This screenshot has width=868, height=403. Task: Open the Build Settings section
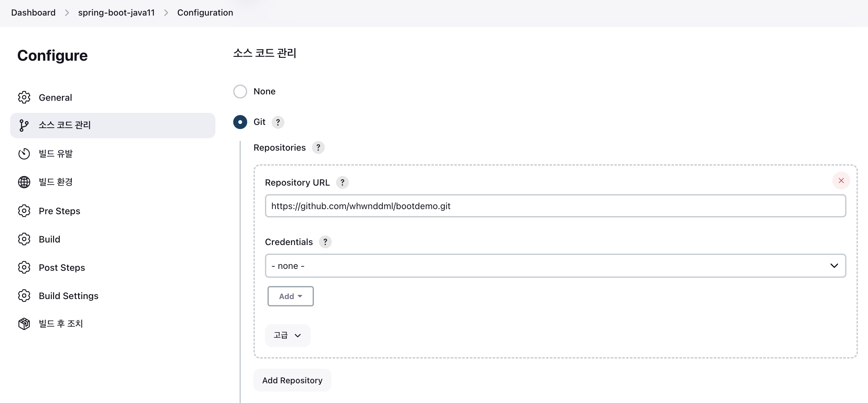(68, 296)
